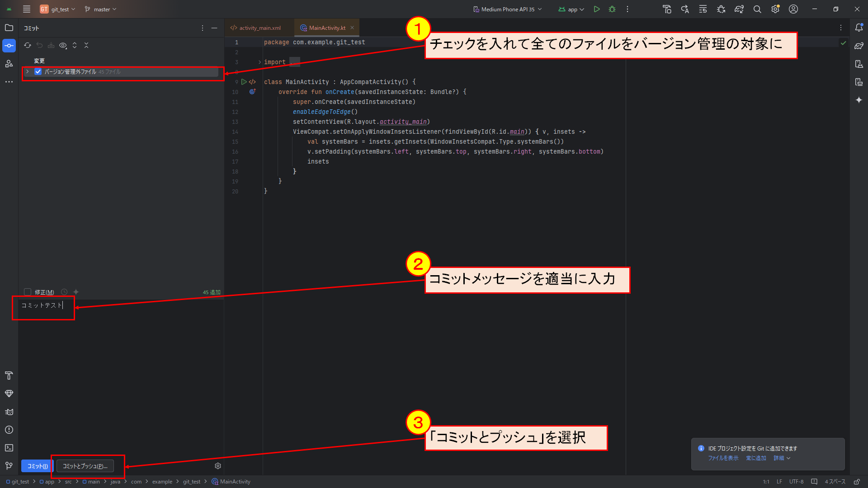Open the App Quality Insights diamond icon
Image resolution: width=868 pixels, height=488 pixels.
tap(9, 394)
